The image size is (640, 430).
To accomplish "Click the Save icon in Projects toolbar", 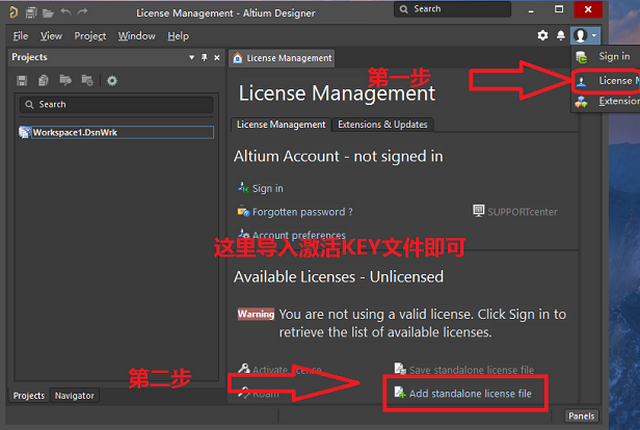I will coord(22,80).
